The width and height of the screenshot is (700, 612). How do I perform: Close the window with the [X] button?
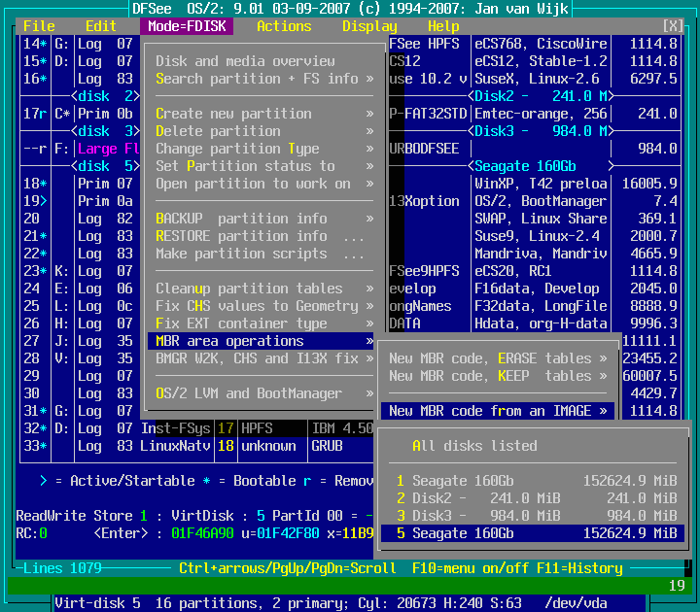tap(673, 26)
